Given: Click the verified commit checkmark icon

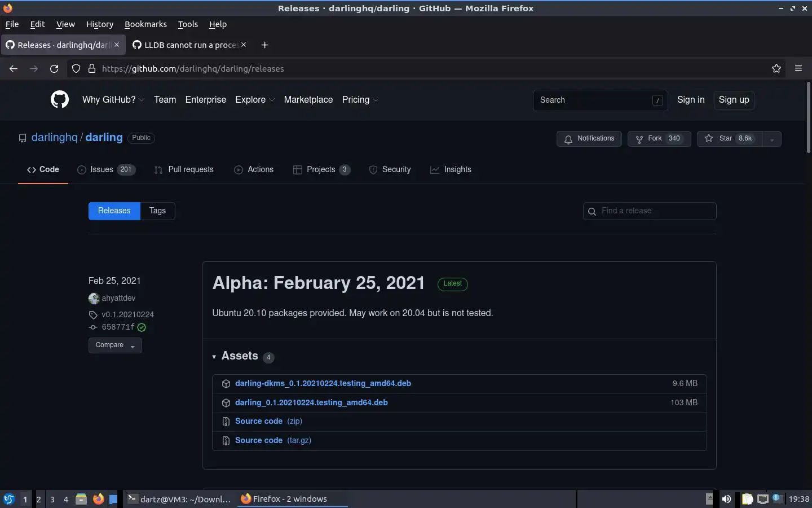Looking at the screenshot, I should tap(142, 327).
